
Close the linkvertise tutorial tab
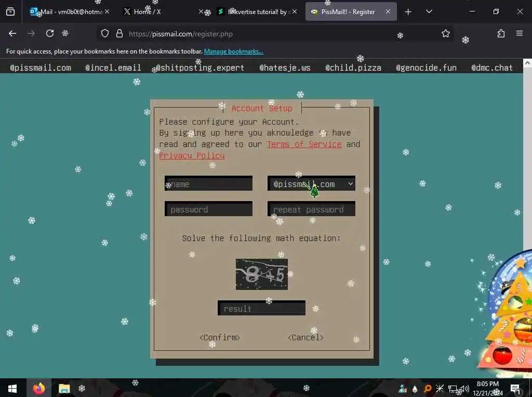pos(295,11)
